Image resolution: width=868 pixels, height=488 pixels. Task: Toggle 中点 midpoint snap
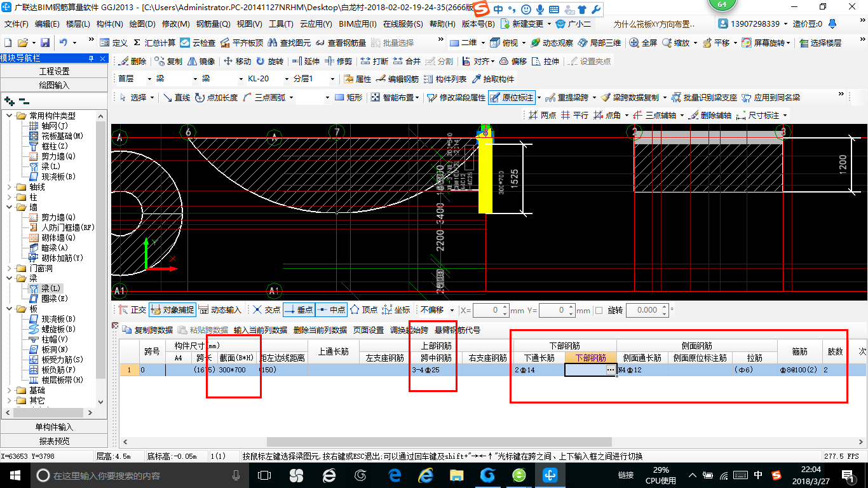coord(330,310)
